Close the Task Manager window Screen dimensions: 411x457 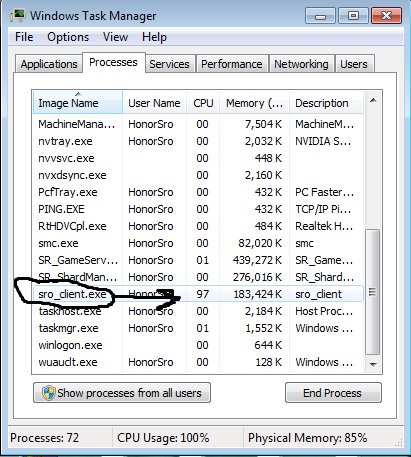click(386, 16)
